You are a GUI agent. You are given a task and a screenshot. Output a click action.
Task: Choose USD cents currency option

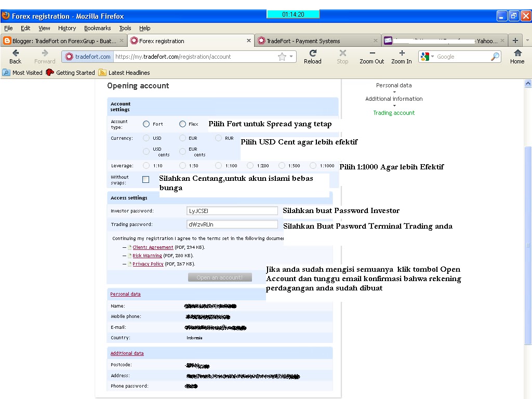(x=146, y=151)
